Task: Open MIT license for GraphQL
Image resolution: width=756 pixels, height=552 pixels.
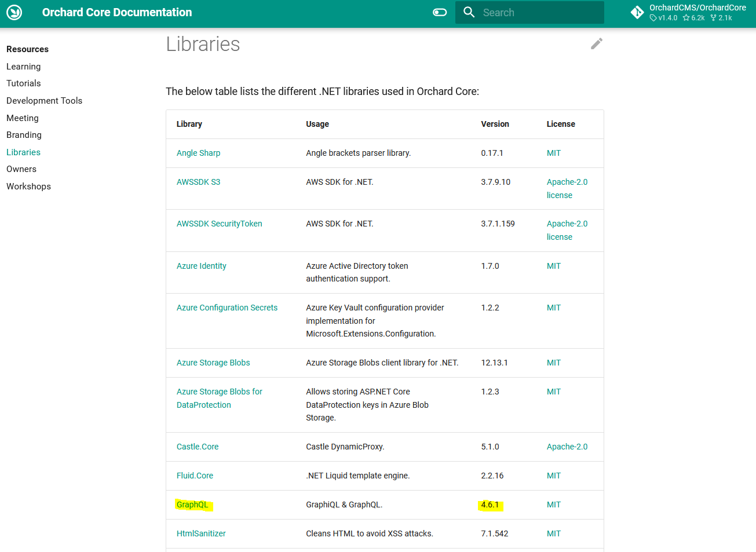Action: pos(554,505)
